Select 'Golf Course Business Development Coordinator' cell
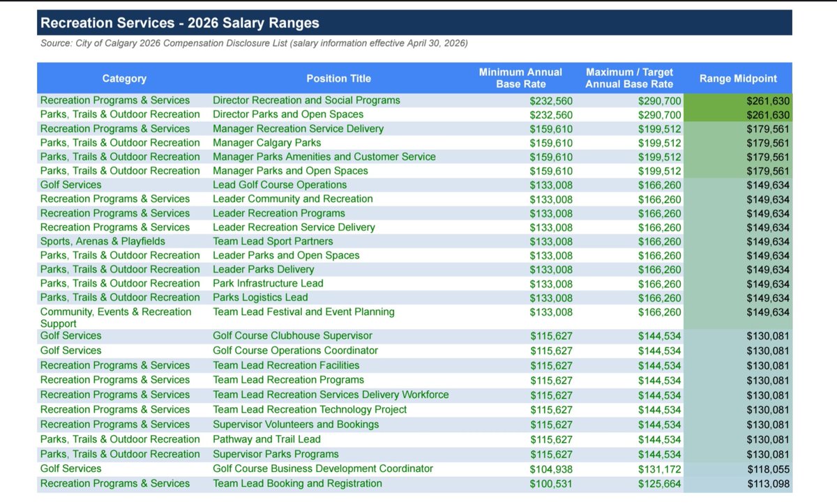 click(323, 468)
